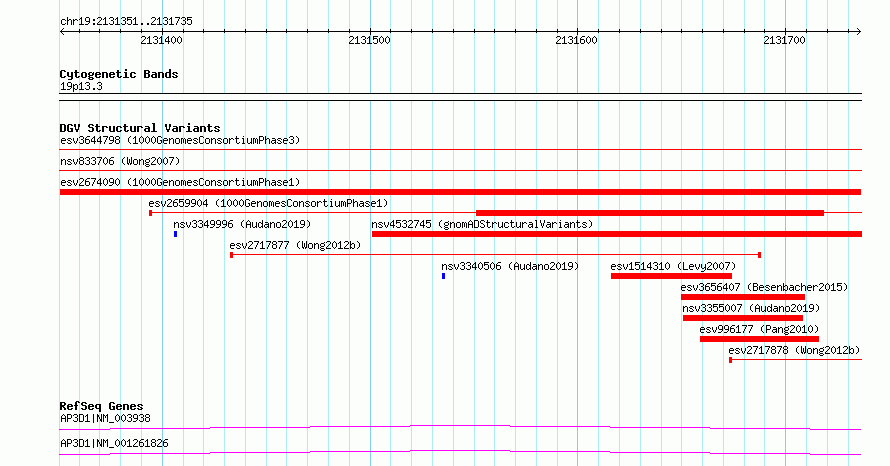The image size is (890, 466).
Task: Click the red bar of nsv4532745
Action: tap(616, 234)
